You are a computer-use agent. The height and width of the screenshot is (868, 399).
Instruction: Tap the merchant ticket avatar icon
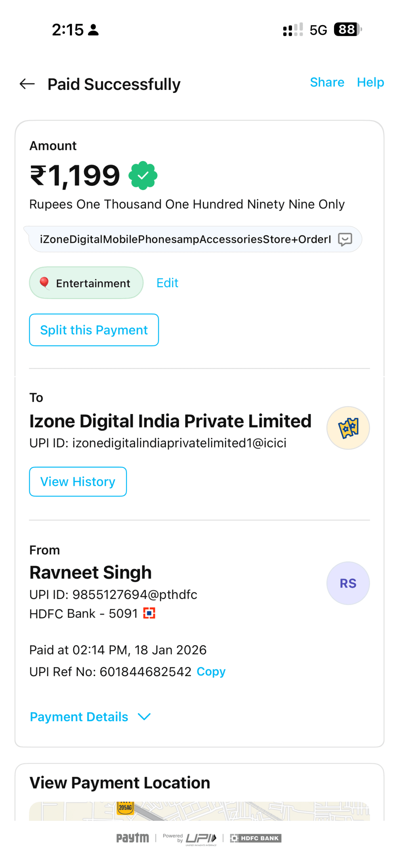(348, 428)
